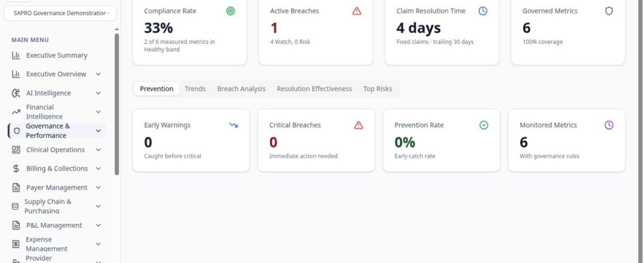
Task: Expand the AI Intelligence chevron
Action: (98, 93)
